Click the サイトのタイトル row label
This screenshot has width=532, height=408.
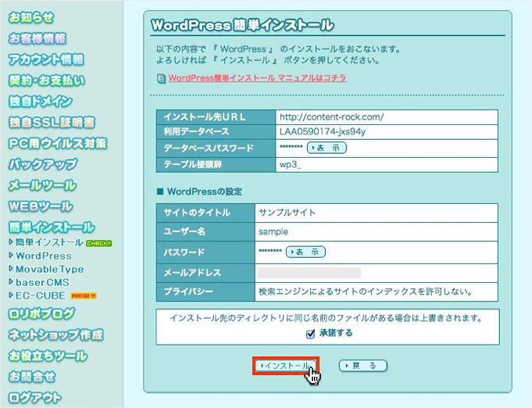(197, 213)
